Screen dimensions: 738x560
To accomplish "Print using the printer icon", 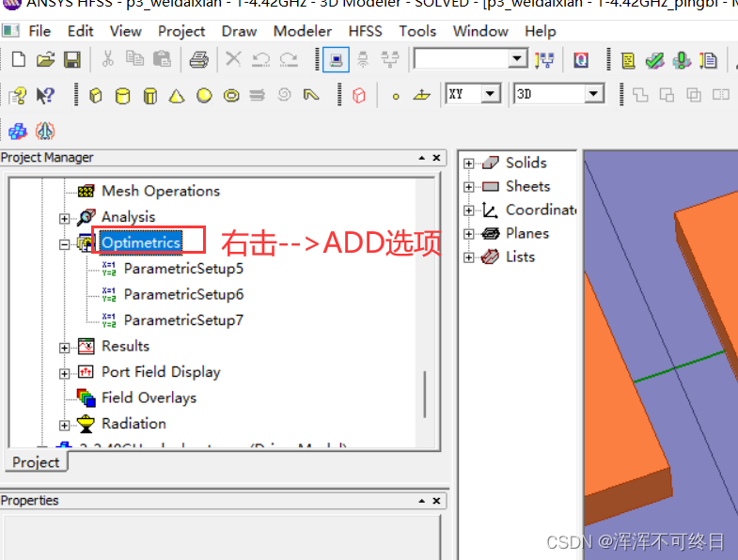I will coord(199,60).
